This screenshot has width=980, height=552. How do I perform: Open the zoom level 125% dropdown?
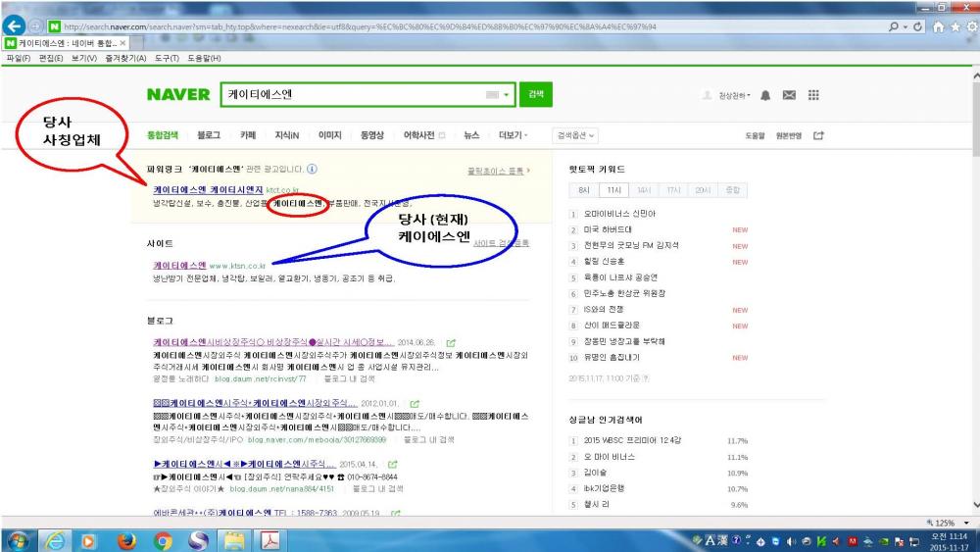click(x=967, y=523)
